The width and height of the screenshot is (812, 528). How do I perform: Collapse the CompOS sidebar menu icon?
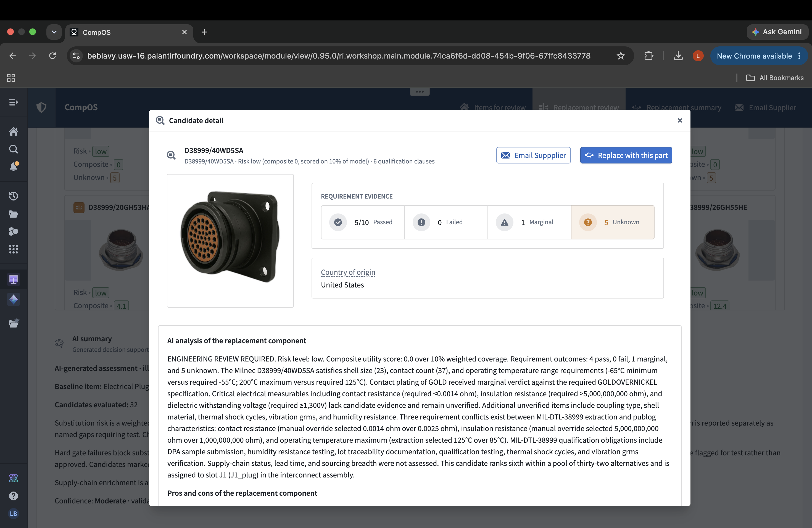coord(13,102)
